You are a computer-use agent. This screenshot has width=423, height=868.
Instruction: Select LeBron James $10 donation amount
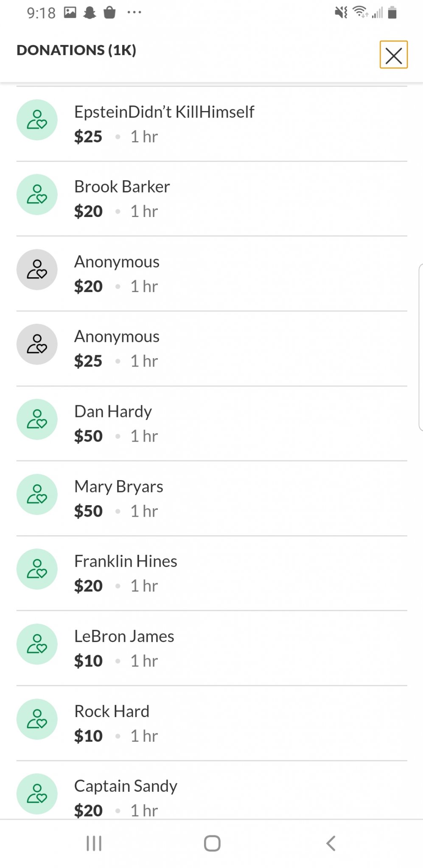click(88, 661)
